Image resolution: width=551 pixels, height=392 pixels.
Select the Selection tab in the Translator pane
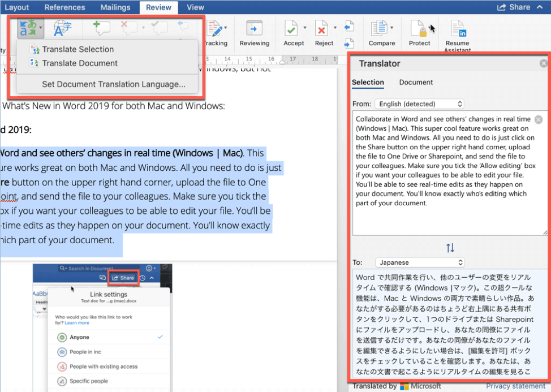368,82
